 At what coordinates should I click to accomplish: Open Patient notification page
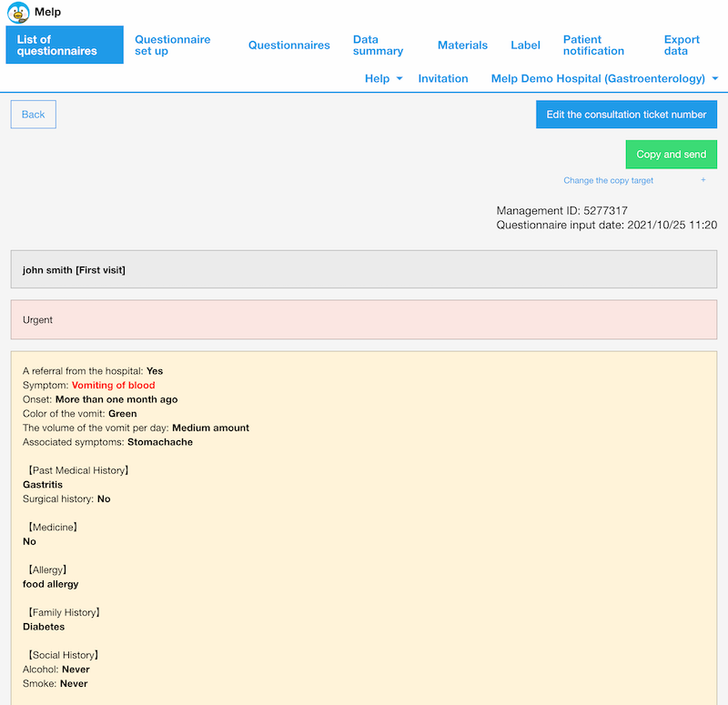pyautogui.click(x=593, y=45)
